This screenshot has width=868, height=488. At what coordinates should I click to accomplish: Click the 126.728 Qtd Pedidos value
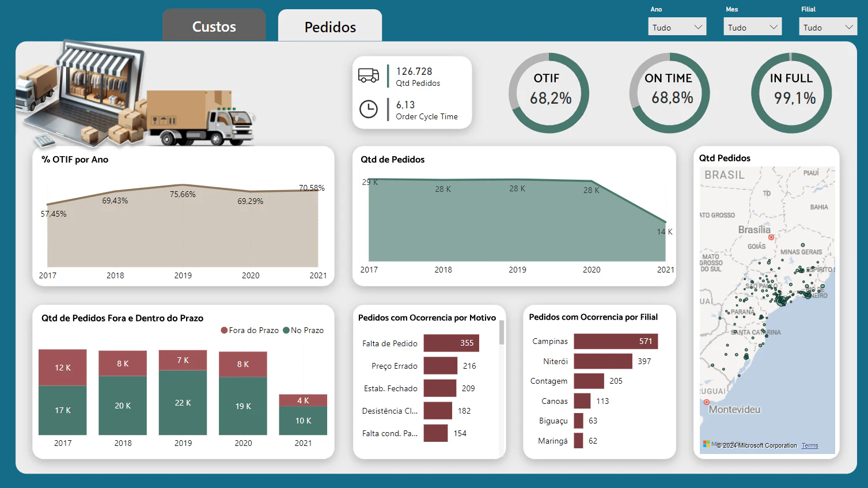[414, 71]
